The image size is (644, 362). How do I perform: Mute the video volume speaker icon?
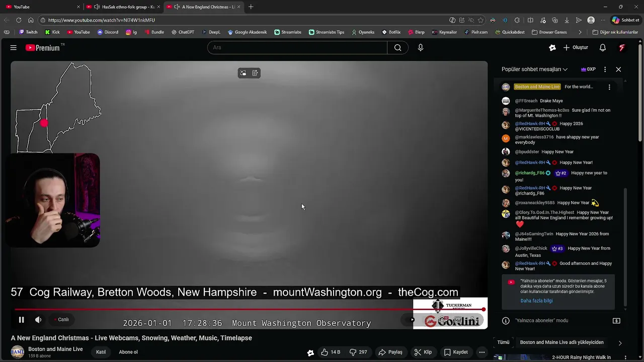point(38,320)
